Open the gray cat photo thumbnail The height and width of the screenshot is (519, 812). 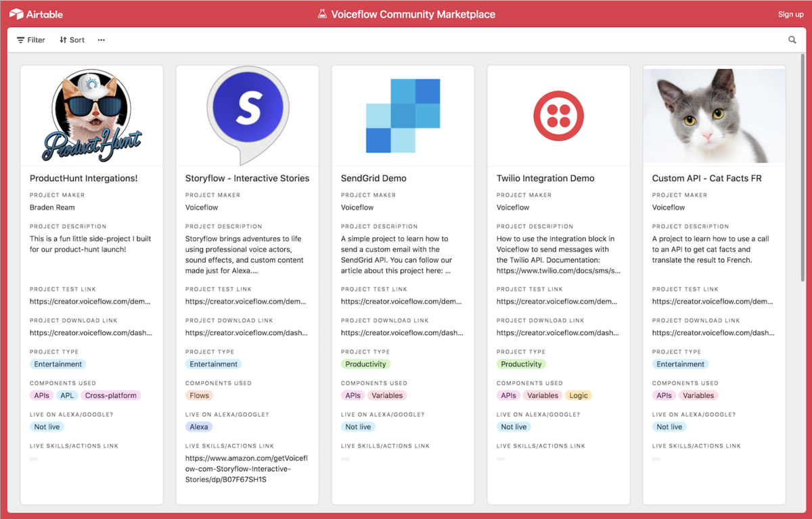(x=715, y=116)
